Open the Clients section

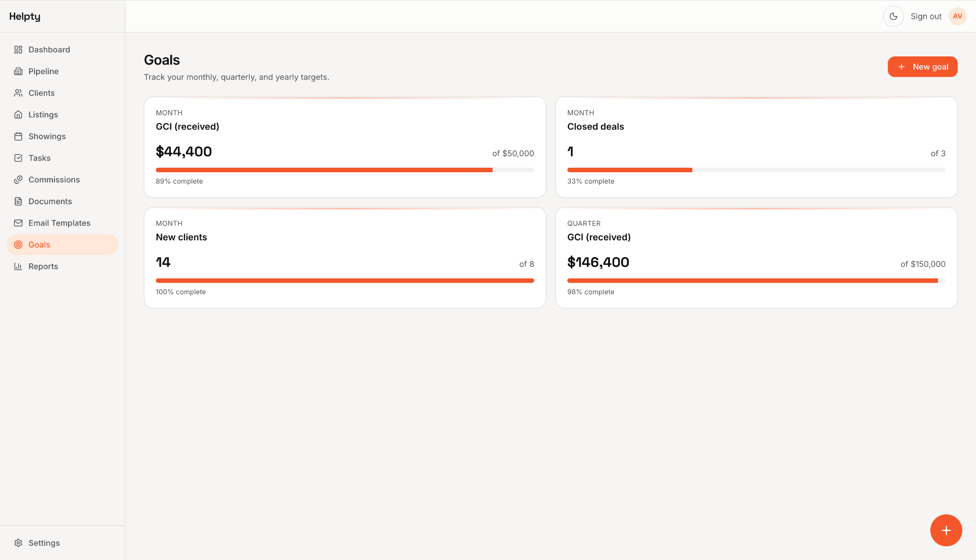63,93
